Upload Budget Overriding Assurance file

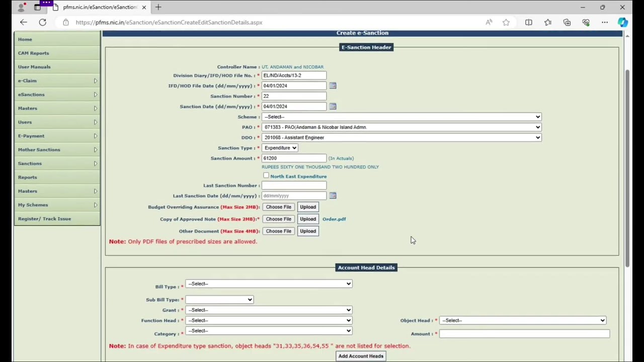point(308,207)
